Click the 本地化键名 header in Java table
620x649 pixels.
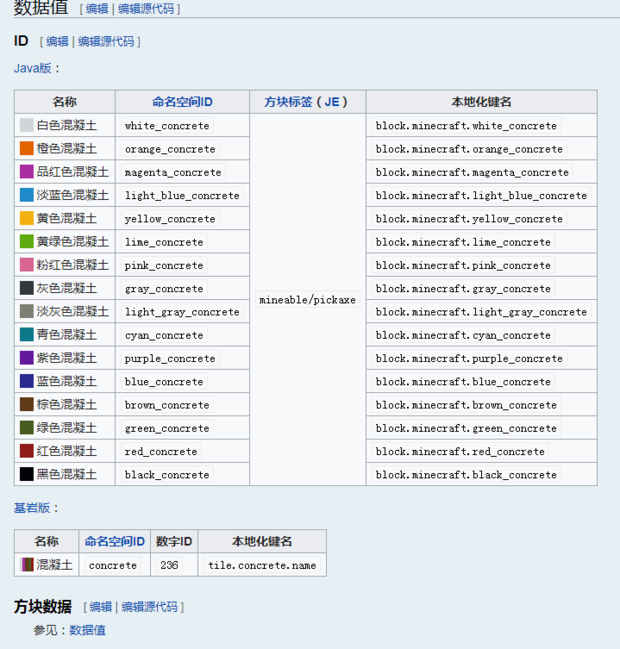pyautogui.click(x=481, y=102)
